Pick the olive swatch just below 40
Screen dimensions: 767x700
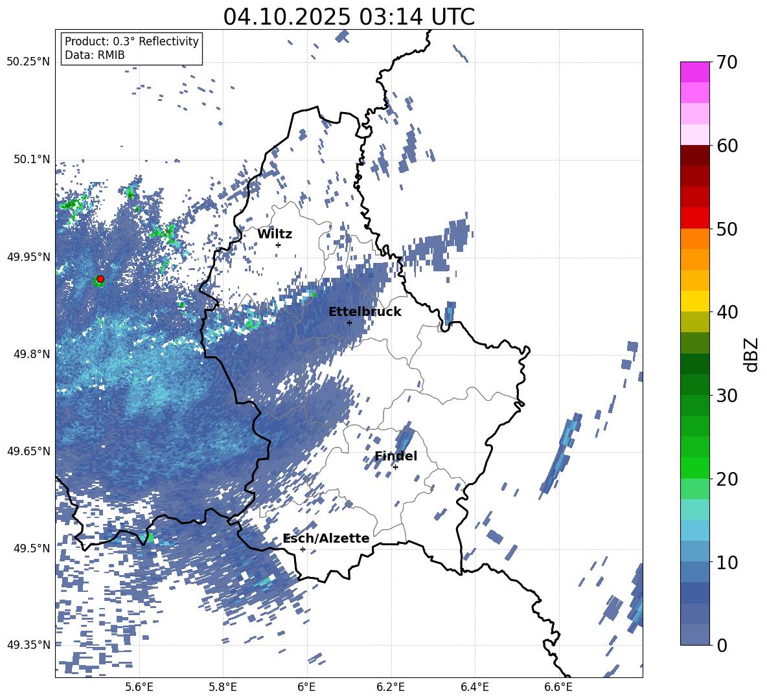(695, 322)
